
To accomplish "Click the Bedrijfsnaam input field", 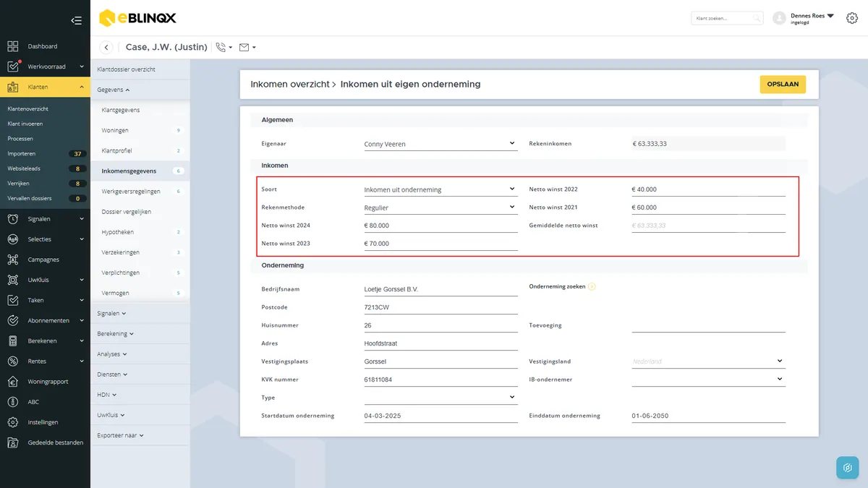I will 441,289.
